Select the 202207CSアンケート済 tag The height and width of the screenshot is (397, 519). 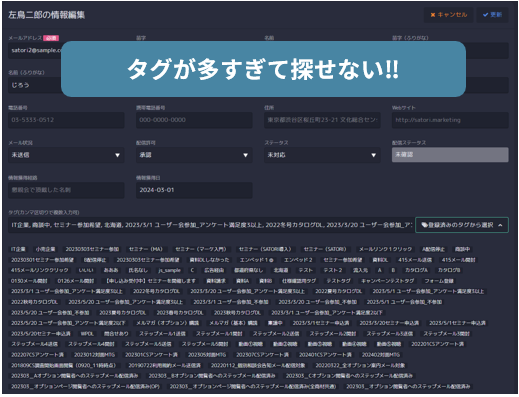(x=37, y=355)
